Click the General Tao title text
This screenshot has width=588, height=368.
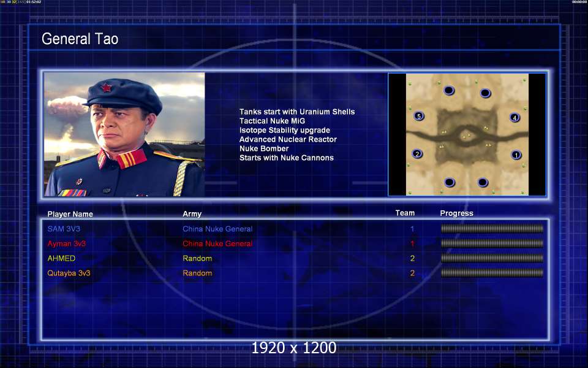(80, 39)
